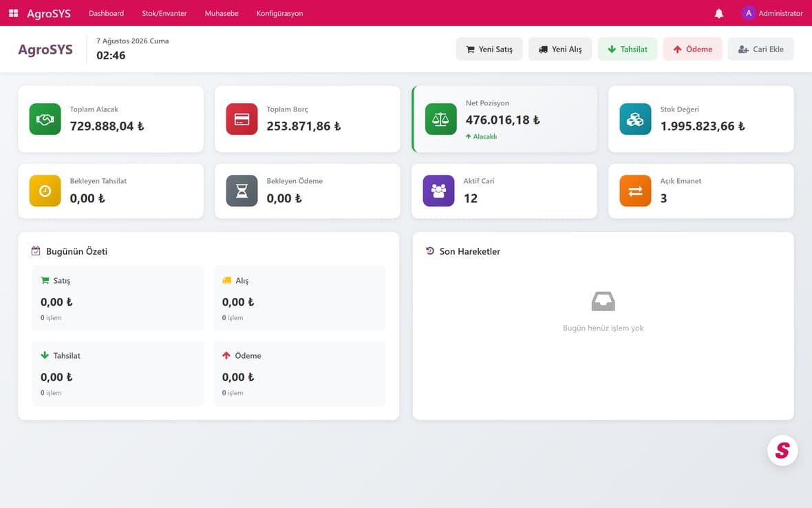Click the yellow truck icon beside Alış

tap(227, 280)
